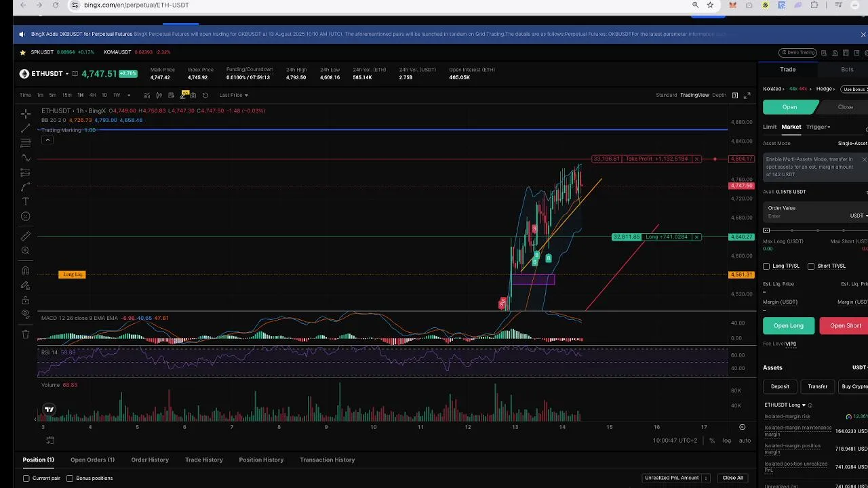Open the Order History tab

pyautogui.click(x=150, y=460)
